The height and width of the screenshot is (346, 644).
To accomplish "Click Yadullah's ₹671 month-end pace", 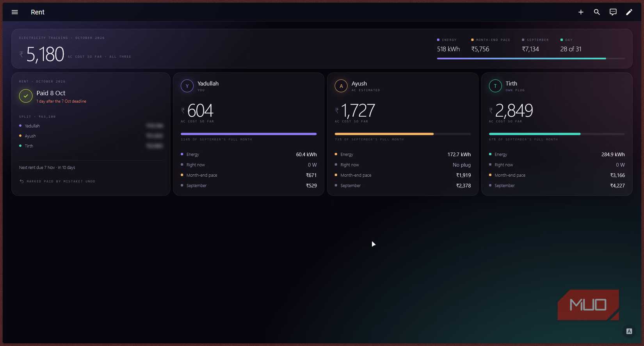I will pos(311,175).
